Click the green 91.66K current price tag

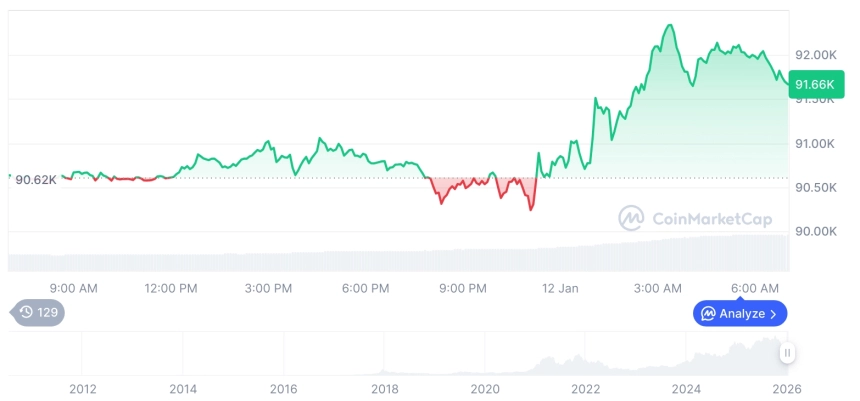(x=811, y=86)
